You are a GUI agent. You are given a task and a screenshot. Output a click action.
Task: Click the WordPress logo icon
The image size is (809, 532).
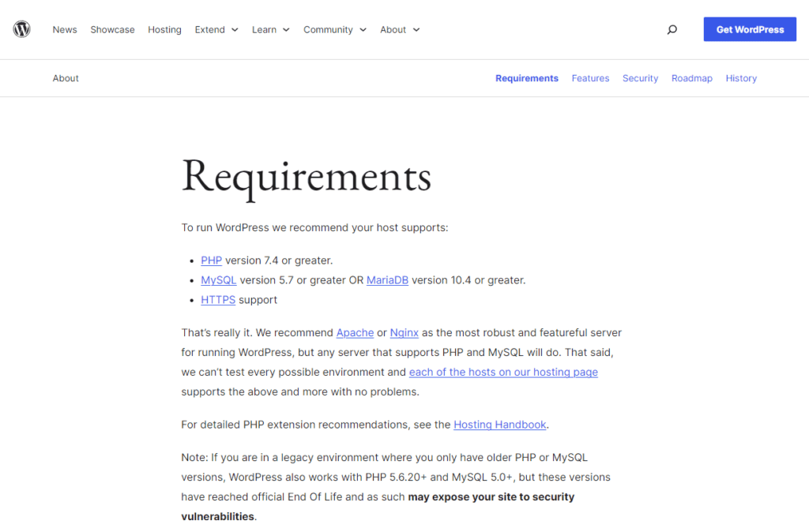(21, 28)
